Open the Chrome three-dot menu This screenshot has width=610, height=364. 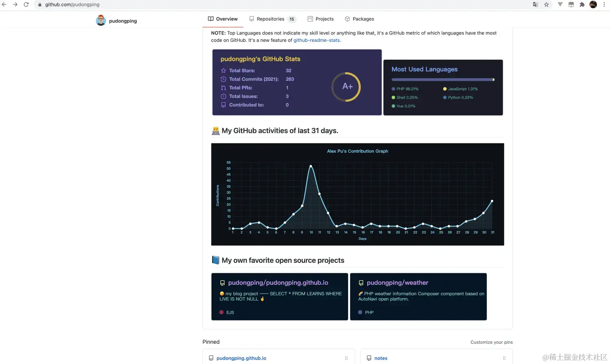(604, 4)
